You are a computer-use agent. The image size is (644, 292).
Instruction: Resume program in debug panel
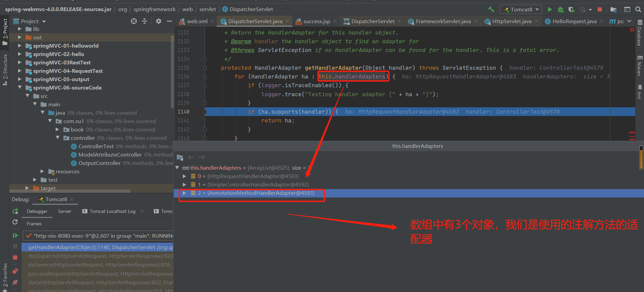pyautogui.click(x=15, y=235)
